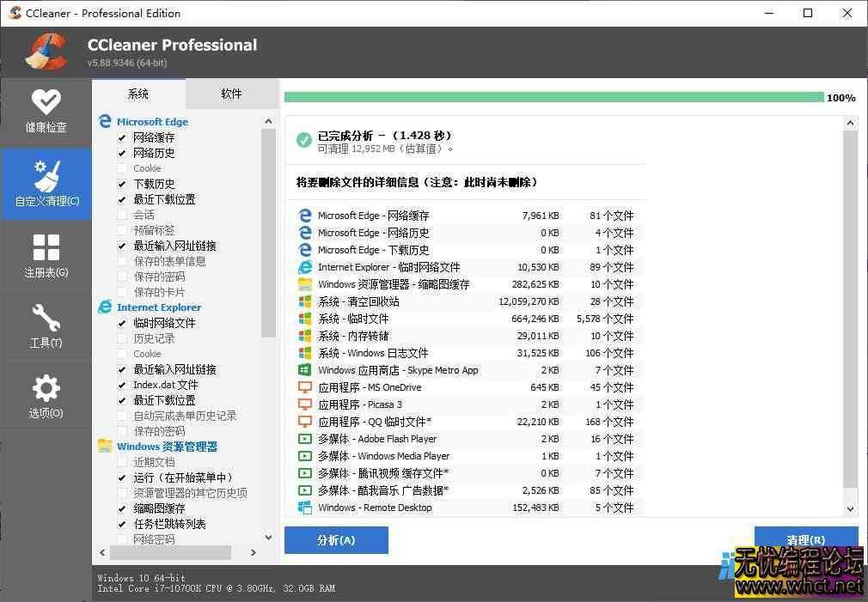Image resolution: width=868 pixels, height=602 pixels.
Task: Enable the Cookie checkbox under Microsoft Edge
Action: click(122, 168)
